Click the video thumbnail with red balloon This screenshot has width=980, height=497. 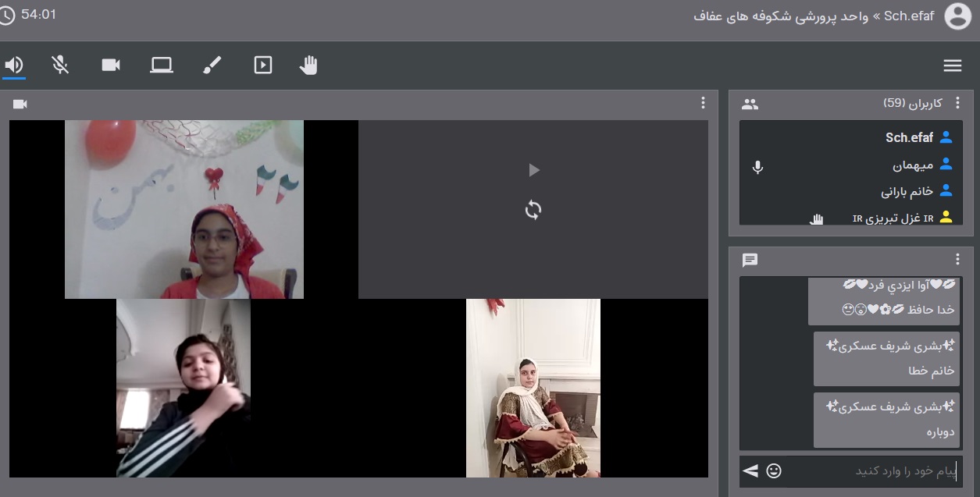point(184,209)
